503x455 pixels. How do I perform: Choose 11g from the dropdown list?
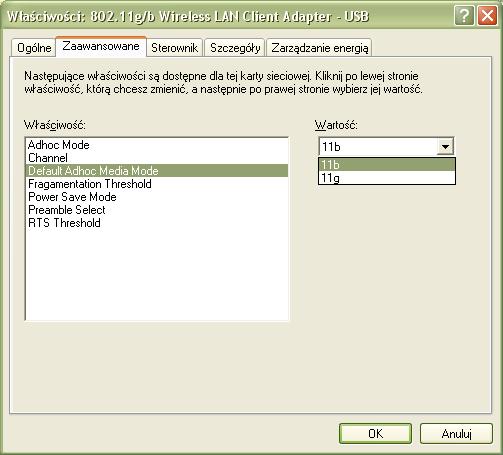coord(387,178)
